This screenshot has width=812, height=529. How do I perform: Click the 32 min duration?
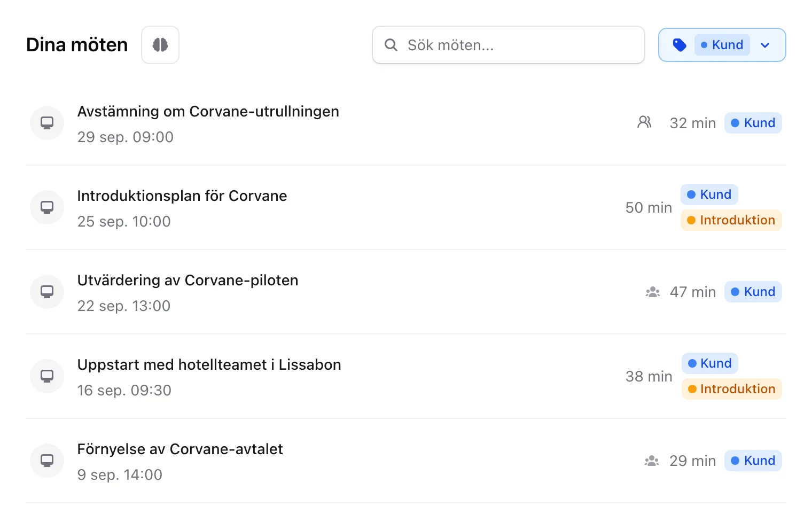point(693,123)
